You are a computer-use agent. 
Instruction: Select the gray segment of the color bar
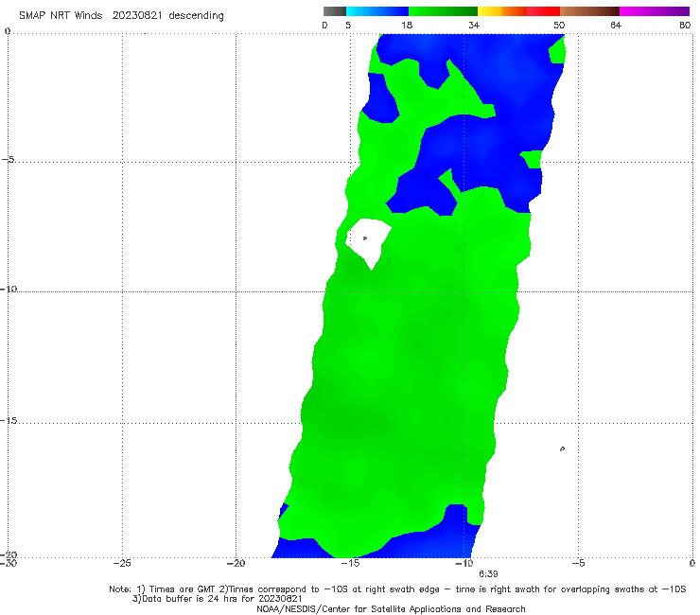(x=334, y=11)
